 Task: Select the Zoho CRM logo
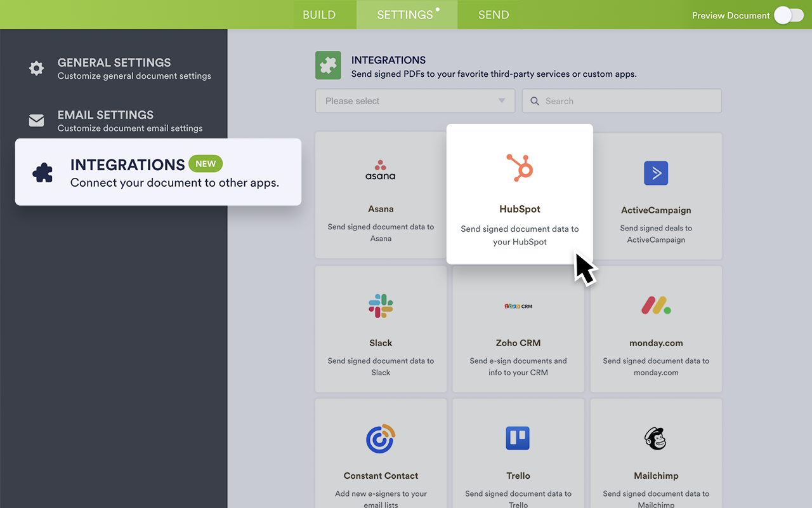tap(518, 305)
